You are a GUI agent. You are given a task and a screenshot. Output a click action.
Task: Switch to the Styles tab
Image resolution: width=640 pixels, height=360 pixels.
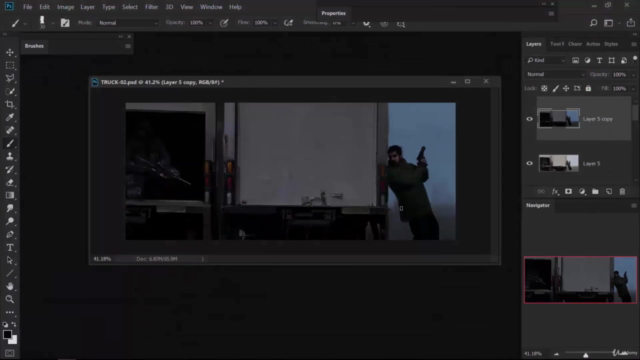tap(611, 44)
